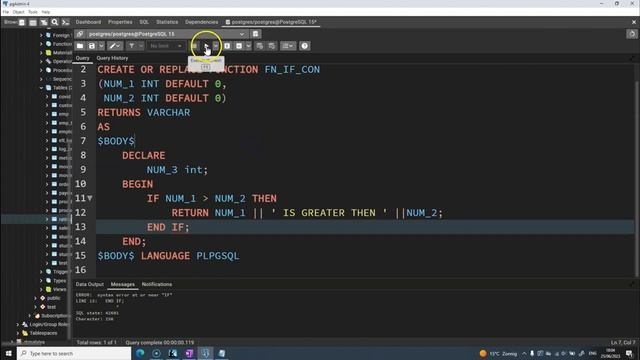Switch to the Dashboard tab
Screen dimensions: 640x360
(88, 22)
